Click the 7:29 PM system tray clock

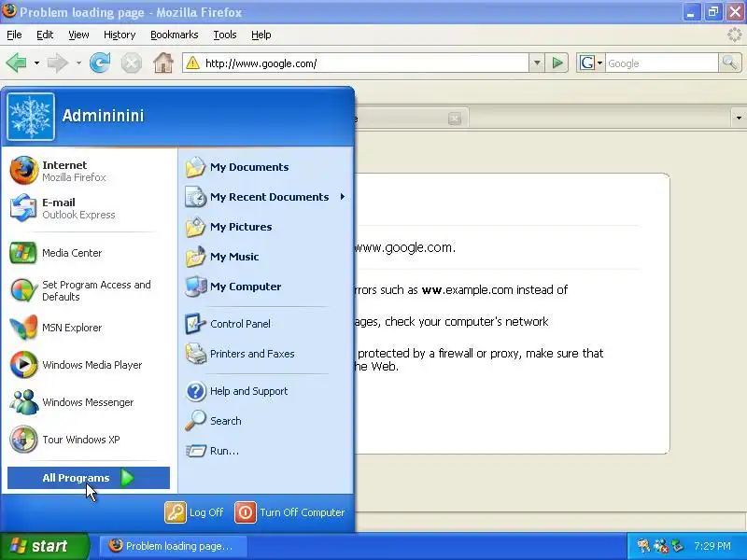coord(712,546)
